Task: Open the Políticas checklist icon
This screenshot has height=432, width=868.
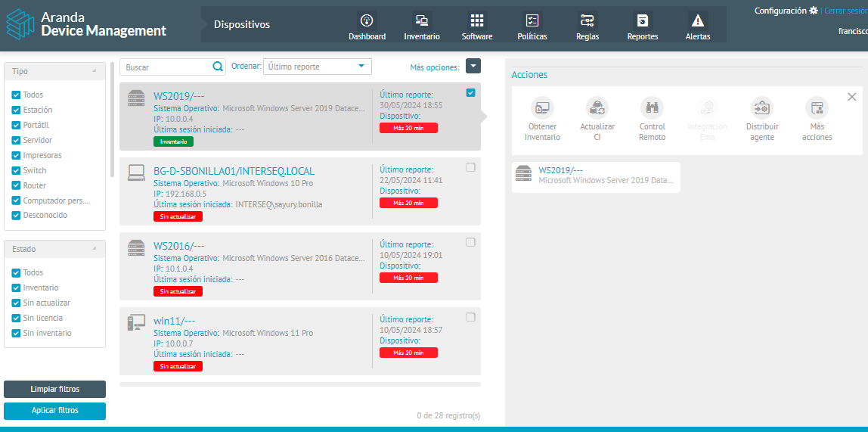Action: [x=532, y=21]
